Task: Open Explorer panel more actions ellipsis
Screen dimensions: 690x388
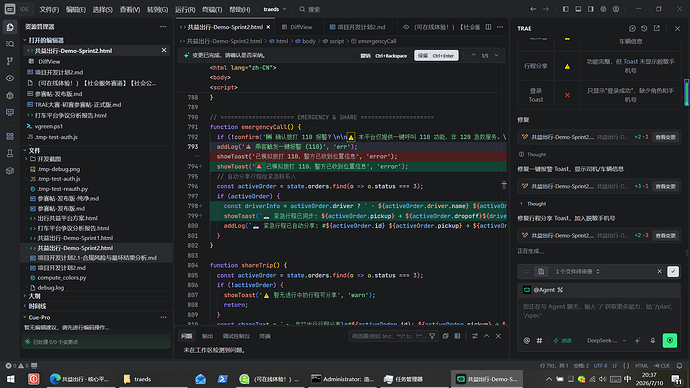Action: coord(163,26)
